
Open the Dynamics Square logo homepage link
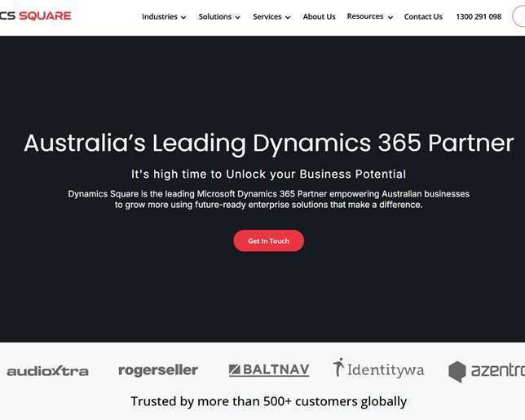click(x=36, y=15)
